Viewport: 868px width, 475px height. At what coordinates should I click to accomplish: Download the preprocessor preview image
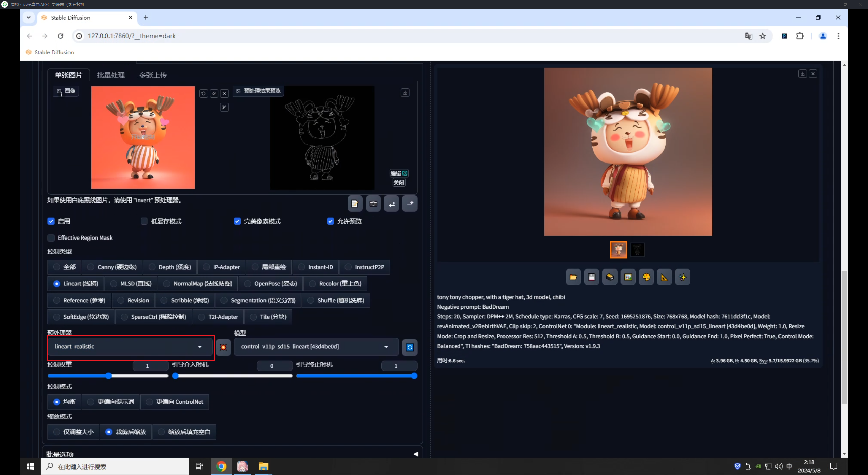coord(405,93)
